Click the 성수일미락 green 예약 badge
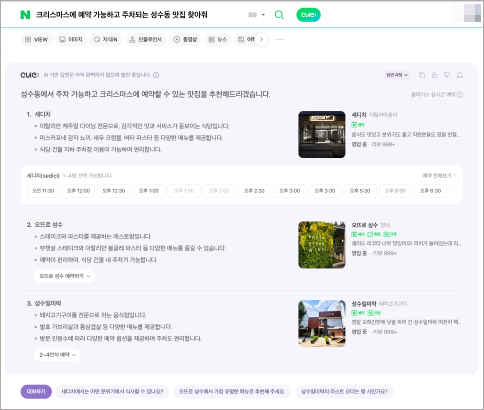 point(358,313)
